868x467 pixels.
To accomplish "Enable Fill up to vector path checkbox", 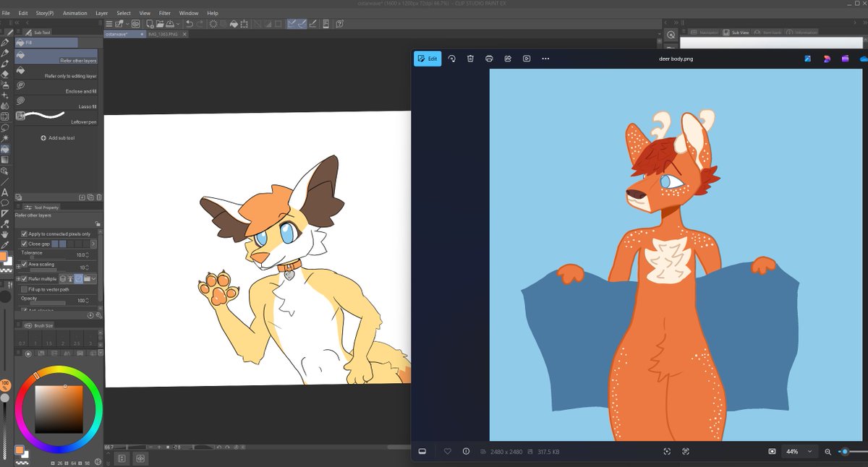I will (x=24, y=290).
